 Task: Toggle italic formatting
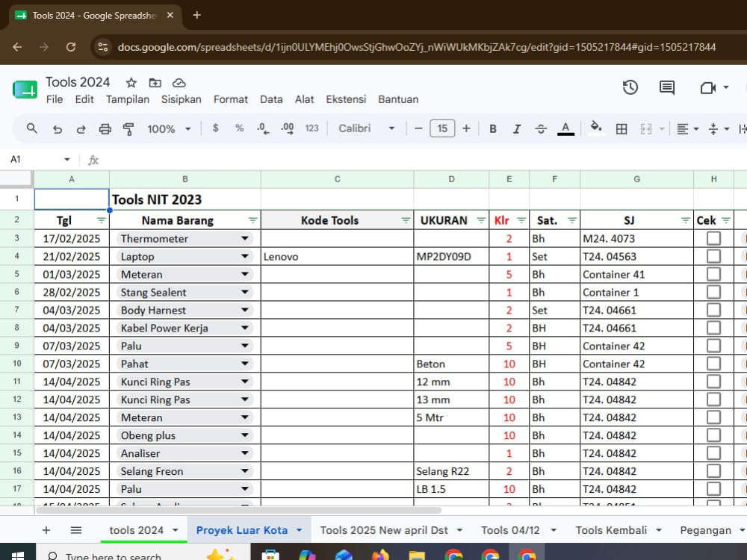point(517,129)
